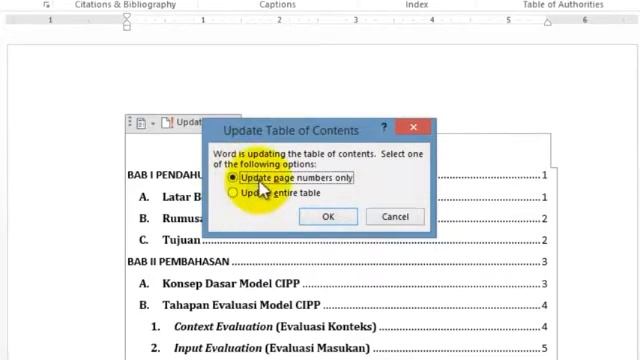Click the 'Word is updating the table' message text

pos(318,159)
